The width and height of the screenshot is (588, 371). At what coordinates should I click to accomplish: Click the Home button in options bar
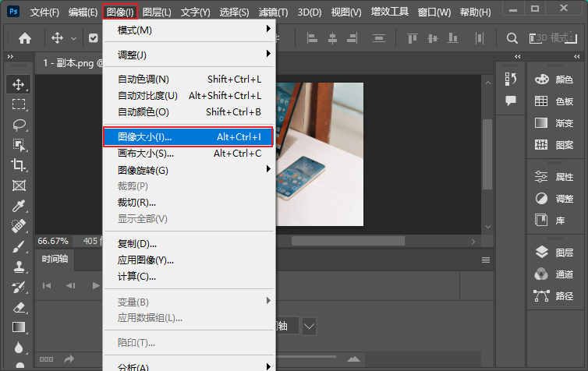(25, 38)
